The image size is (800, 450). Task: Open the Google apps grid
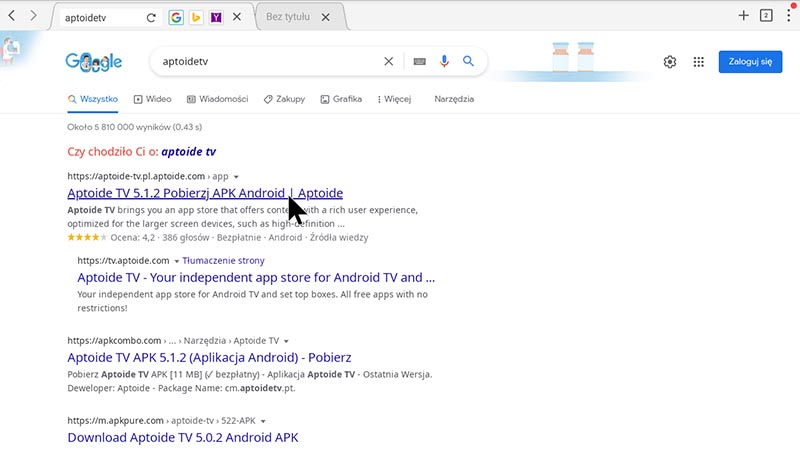click(699, 62)
